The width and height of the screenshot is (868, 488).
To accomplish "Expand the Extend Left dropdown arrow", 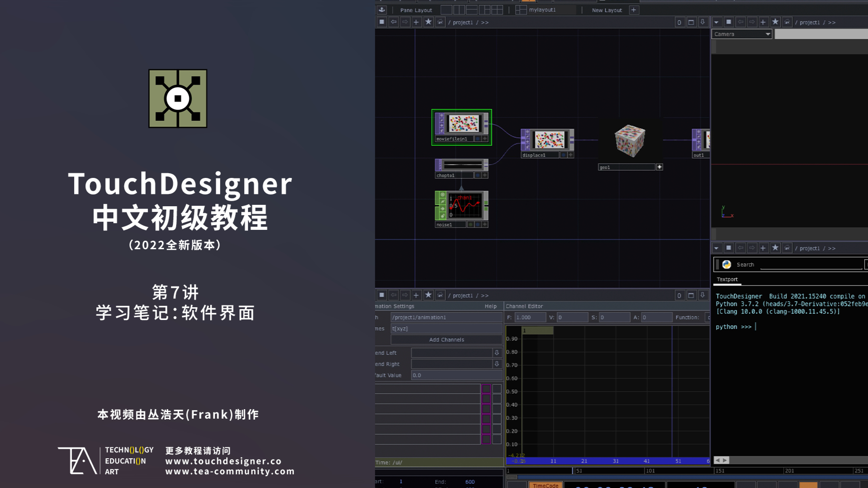I will pyautogui.click(x=497, y=353).
